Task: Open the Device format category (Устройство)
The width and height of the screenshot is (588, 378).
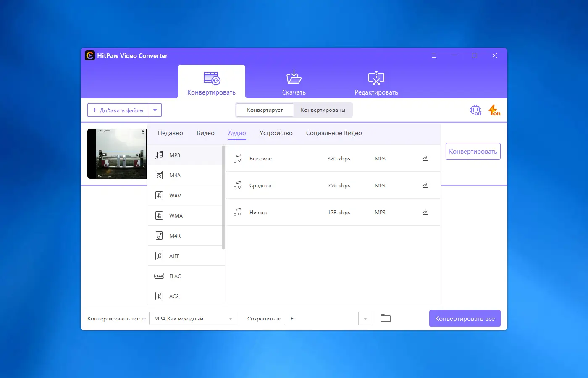Action: point(276,133)
